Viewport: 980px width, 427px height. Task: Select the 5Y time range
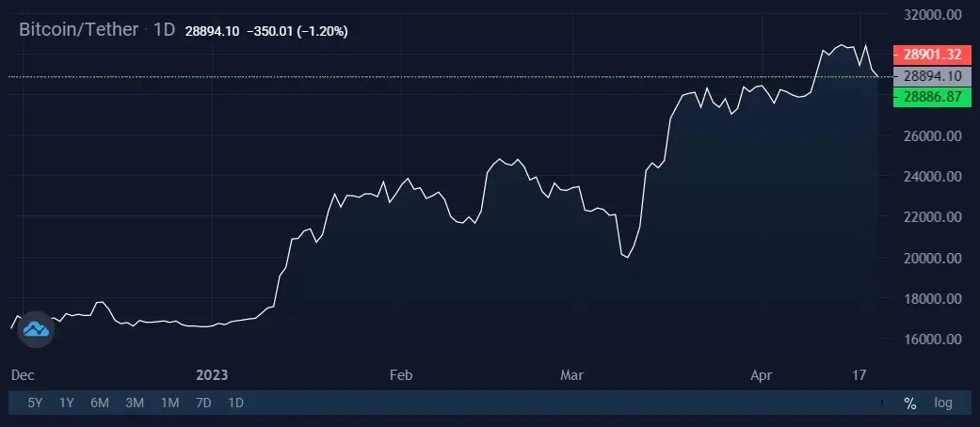pos(35,403)
